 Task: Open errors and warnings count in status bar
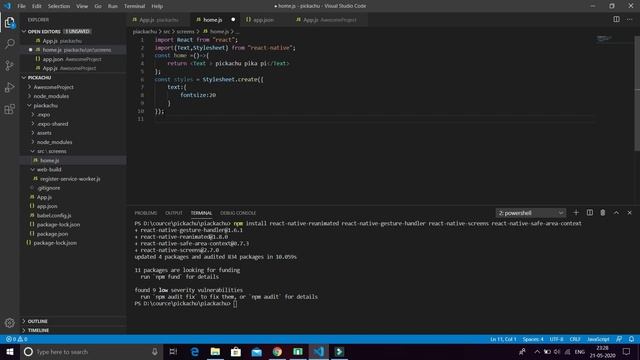coord(16,339)
